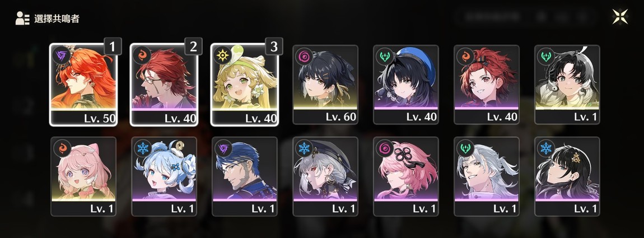
Task: Deselect the blonde girl in slot 3
Action: tap(244, 85)
